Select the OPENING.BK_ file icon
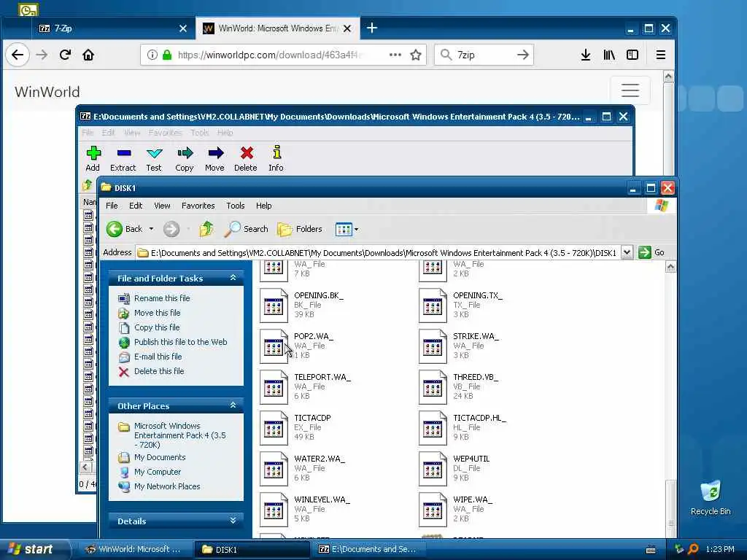 (x=274, y=306)
